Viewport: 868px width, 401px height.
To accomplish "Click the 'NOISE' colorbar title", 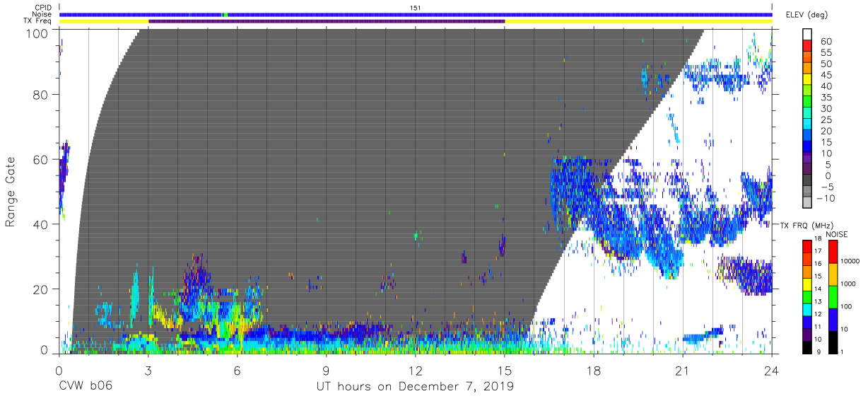I will coord(838,234).
